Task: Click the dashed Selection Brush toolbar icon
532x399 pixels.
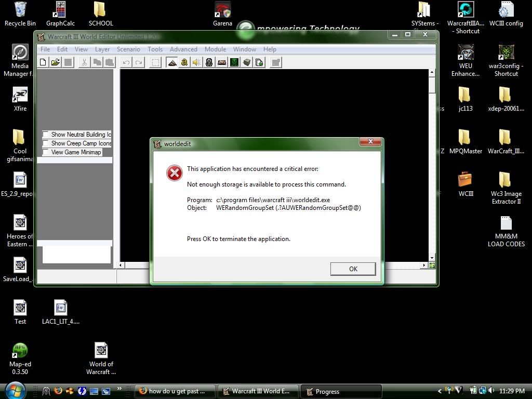Action: click(x=155, y=62)
